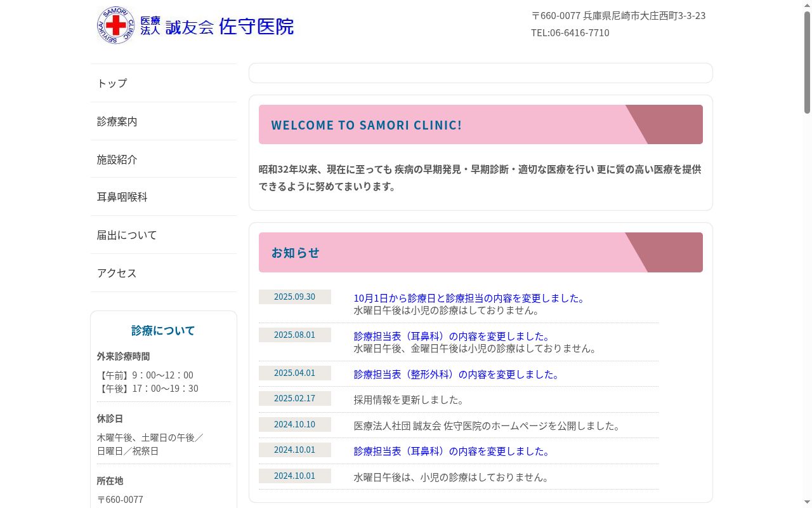Image resolution: width=812 pixels, height=508 pixels.
Task: Open the 診療案内 menu item
Action: pyautogui.click(x=164, y=121)
